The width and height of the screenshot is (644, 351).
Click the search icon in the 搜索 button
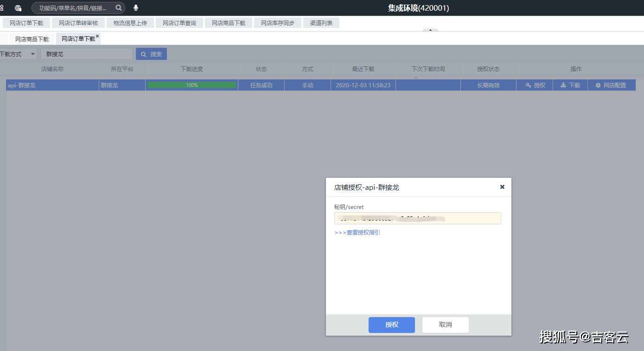tap(143, 54)
